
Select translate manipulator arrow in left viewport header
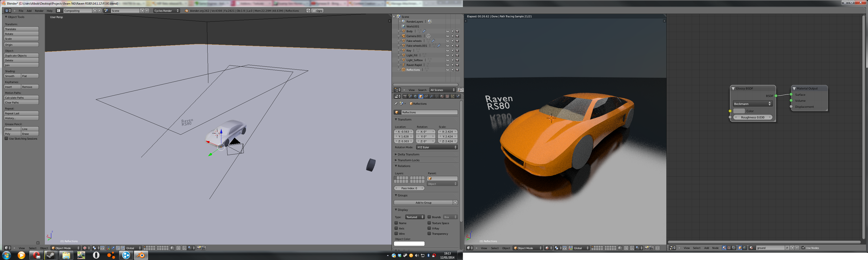click(113, 248)
